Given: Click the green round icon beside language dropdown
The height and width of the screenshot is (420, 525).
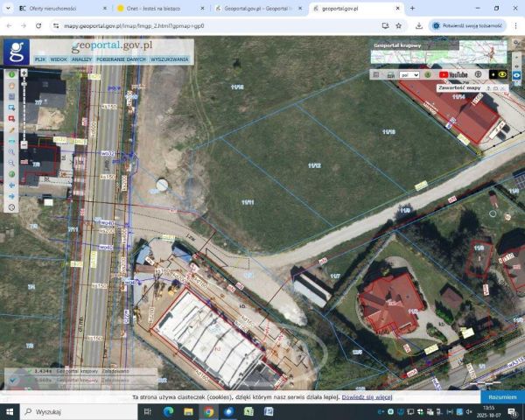Looking at the screenshot, I should point(428,74).
